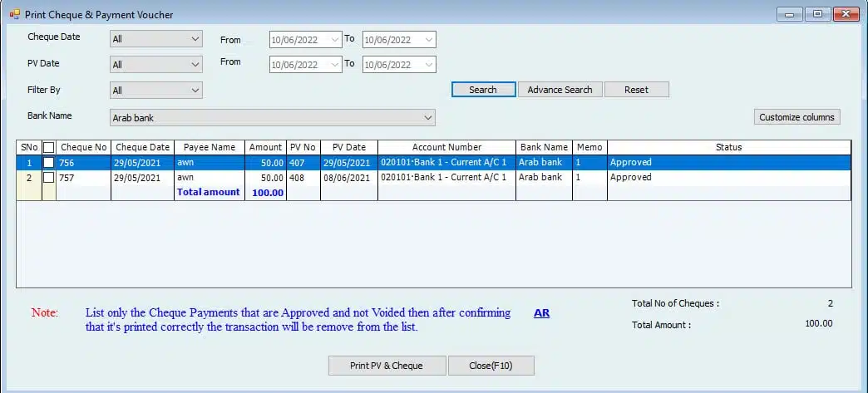This screenshot has height=393, width=868.
Task: Click the Total No of Cheques value 2
Action: [831, 303]
